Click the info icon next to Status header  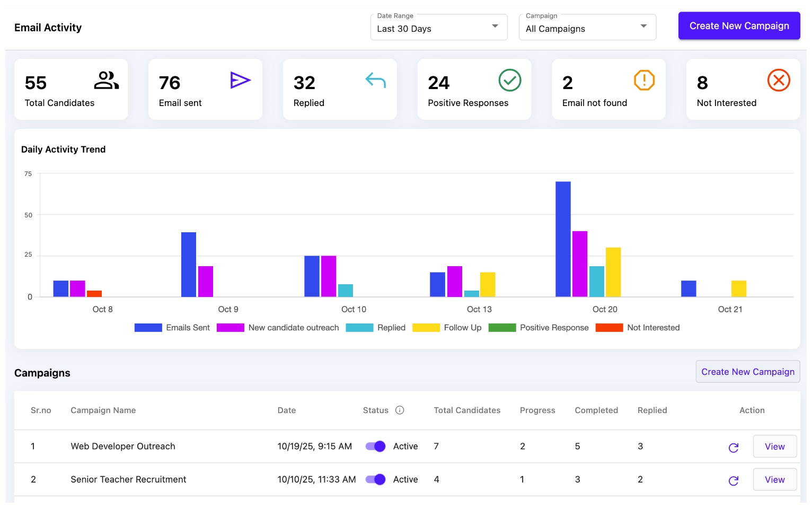pos(400,410)
